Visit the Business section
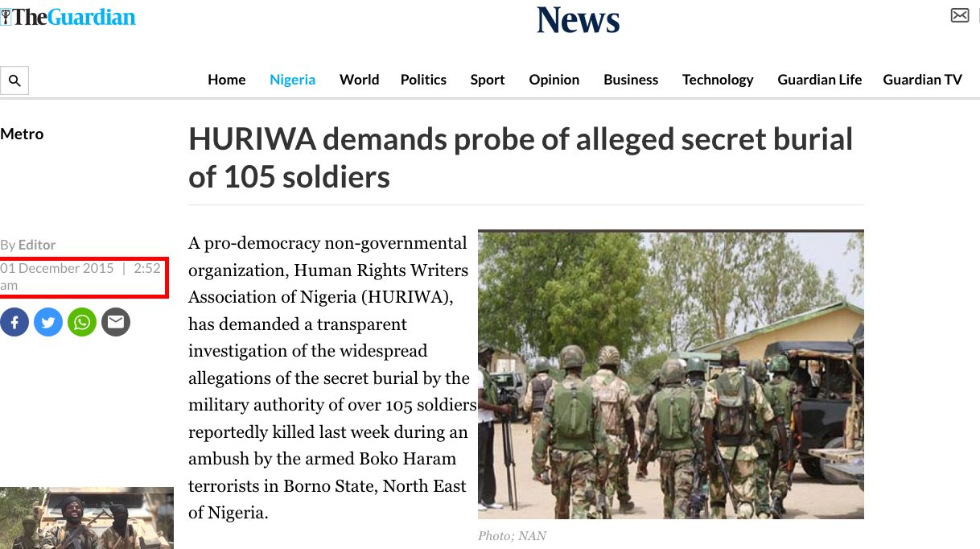980x549 pixels. pos(631,80)
